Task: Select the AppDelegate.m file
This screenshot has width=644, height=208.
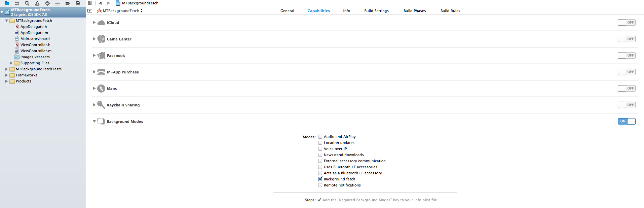Action: tap(34, 33)
